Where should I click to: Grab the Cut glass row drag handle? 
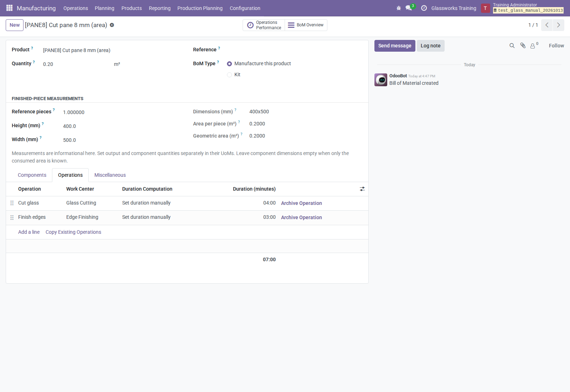coord(12,203)
